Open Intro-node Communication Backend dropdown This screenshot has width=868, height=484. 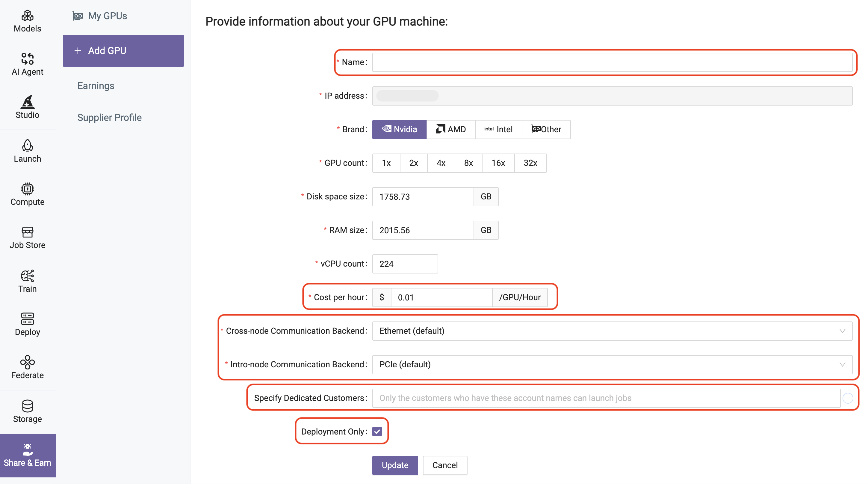tap(612, 364)
